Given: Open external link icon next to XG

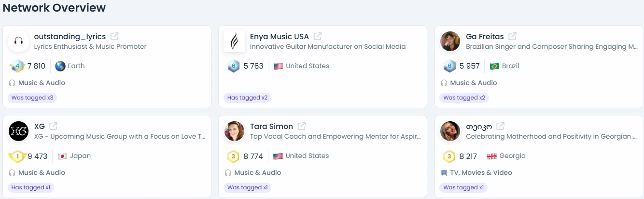Looking at the screenshot, I should pyautogui.click(x=54, y=126).
